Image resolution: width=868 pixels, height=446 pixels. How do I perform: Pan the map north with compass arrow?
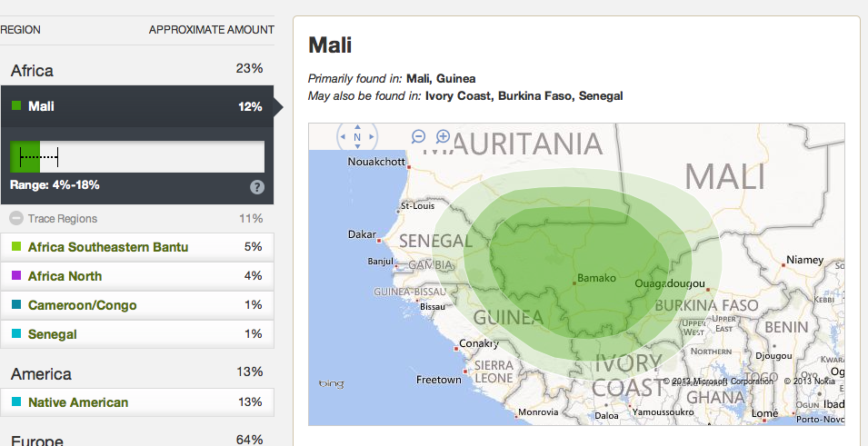click(x=357, y=127)
